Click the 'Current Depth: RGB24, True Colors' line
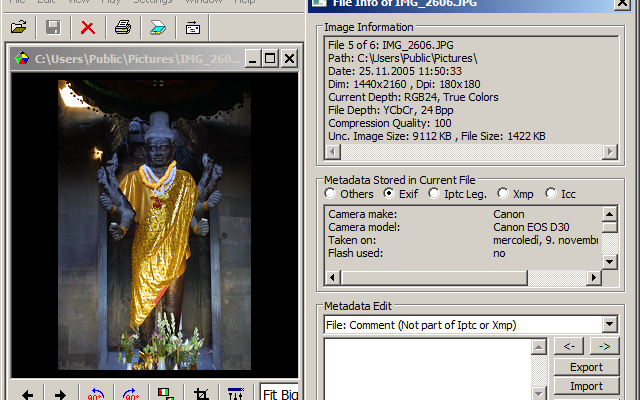 pyautogui.click(x=413, y=97)
